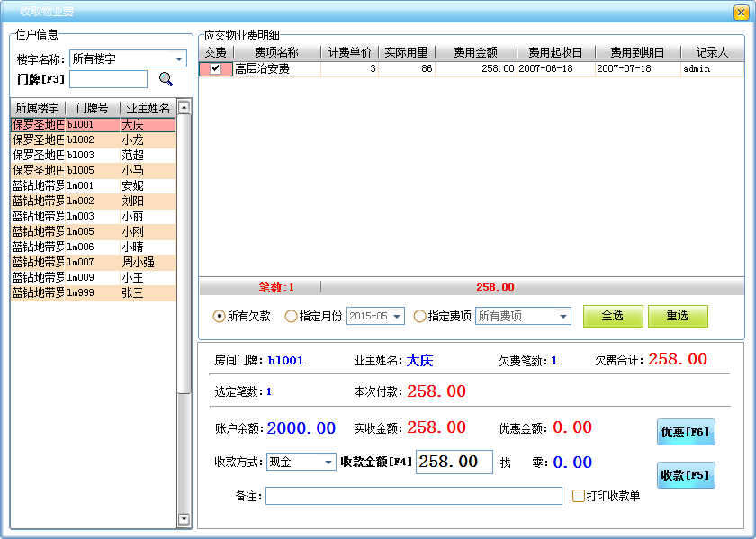The height and width of the screenshot is (539, 756).
Task: Select resident row lm999 张三
Action: click(93, 292)
